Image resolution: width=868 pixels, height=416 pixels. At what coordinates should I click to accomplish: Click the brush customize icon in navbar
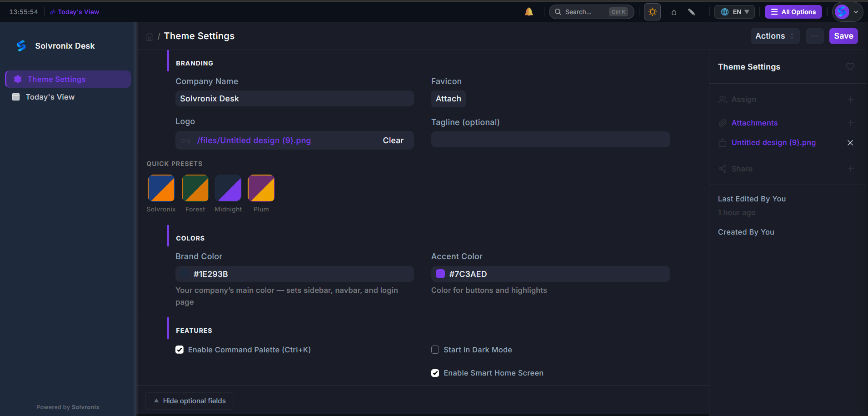coord(692,12)
